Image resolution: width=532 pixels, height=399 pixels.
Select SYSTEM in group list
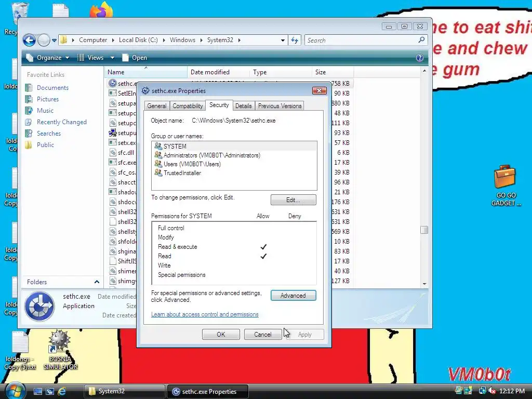(x=234, y=146)
